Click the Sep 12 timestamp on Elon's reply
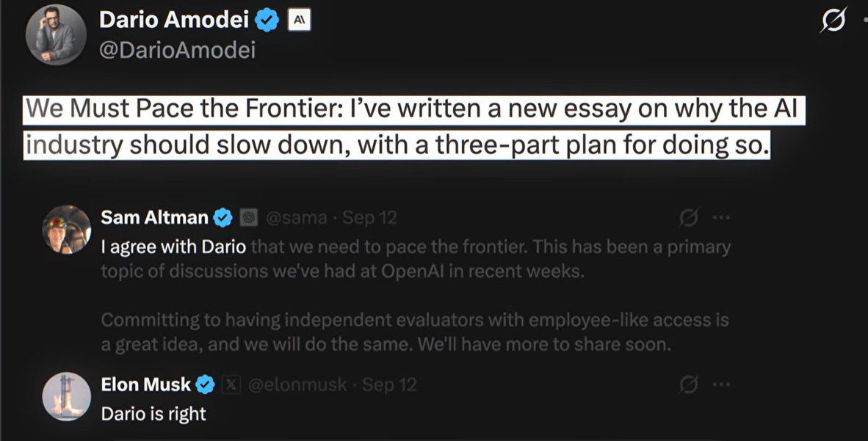The image size is (868, 441). [x=389, y=384]
